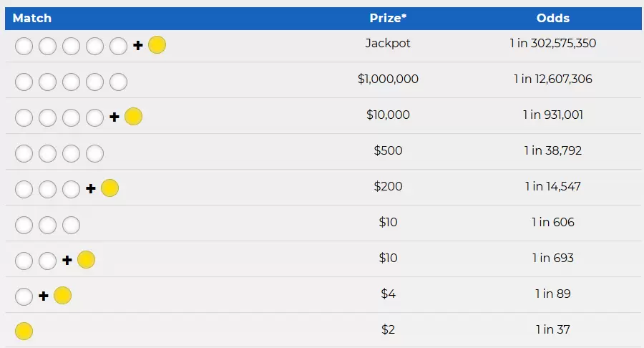
Task: Click the white ball in the $4 row
Action: coord(24,296)
